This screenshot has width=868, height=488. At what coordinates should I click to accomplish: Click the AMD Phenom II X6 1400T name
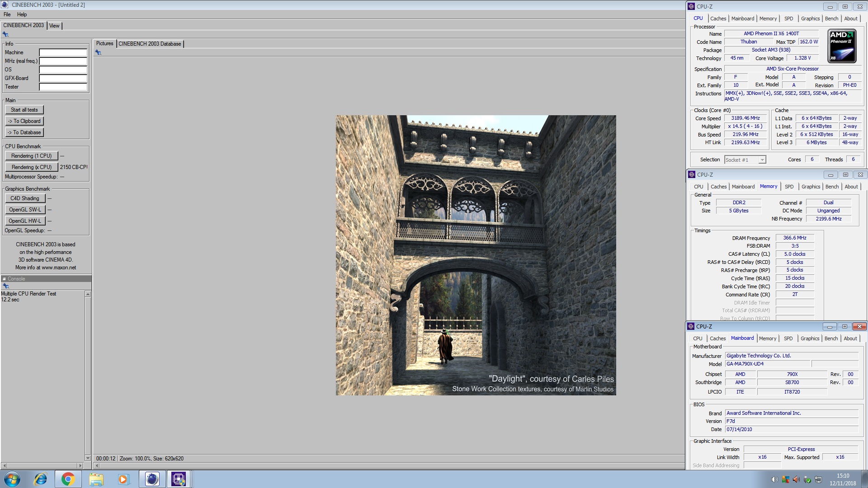tap(771, 33)
